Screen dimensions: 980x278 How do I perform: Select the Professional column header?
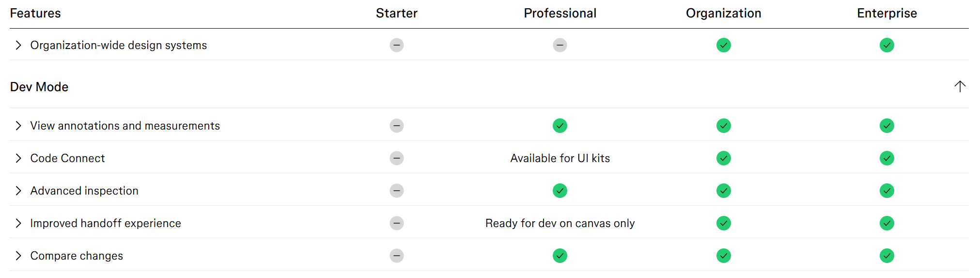point(560,13)
